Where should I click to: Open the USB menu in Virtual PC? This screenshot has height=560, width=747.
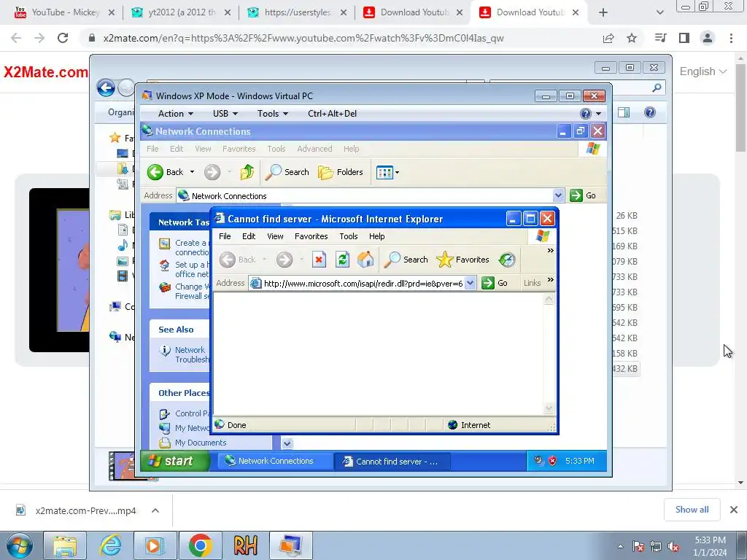pos(225,113)
